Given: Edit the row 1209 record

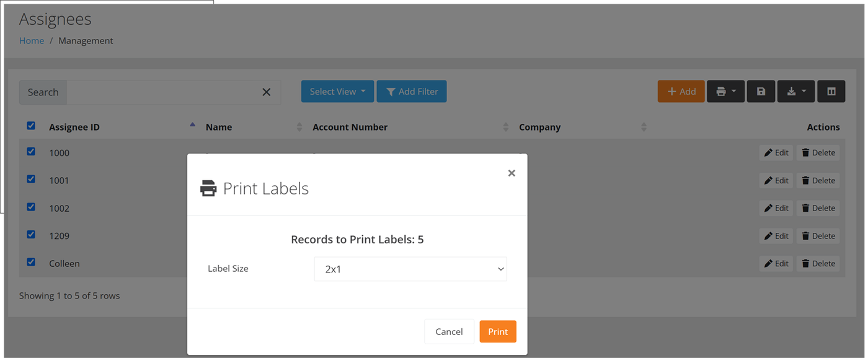Looking at the screenshot, I should (x=776, y=236).
